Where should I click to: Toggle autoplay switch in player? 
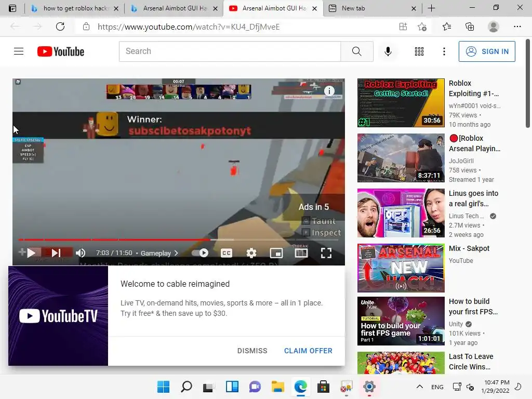coord(200,253)
